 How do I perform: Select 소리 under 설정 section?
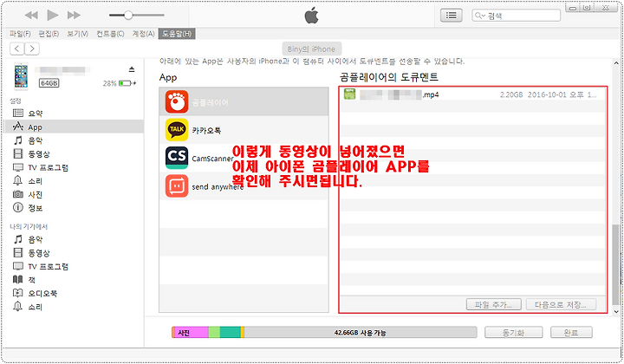click(x=75, y=181)
